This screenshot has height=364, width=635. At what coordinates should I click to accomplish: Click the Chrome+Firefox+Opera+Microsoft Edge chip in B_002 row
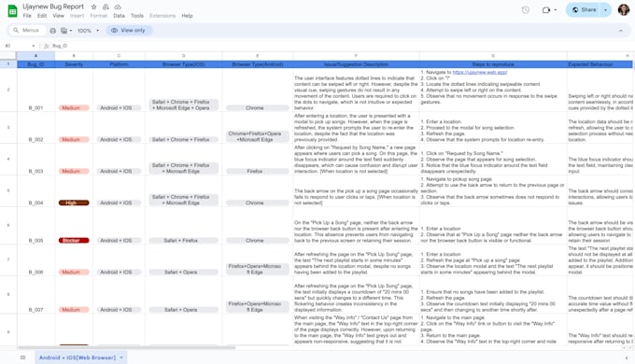click(257, 136)
